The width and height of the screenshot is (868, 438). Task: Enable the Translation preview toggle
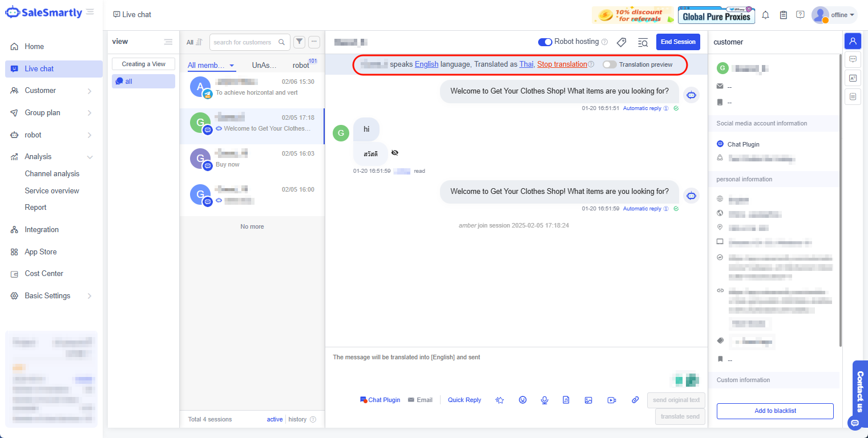(x=609, y=64)
